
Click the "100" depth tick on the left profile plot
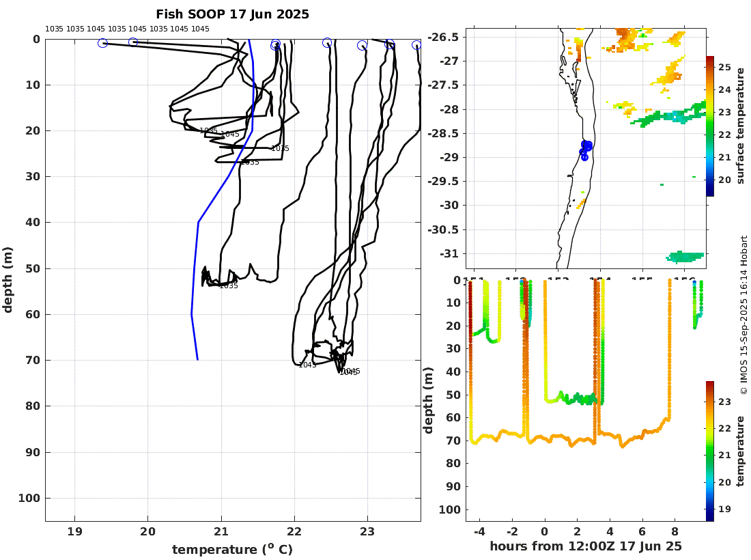29,499
